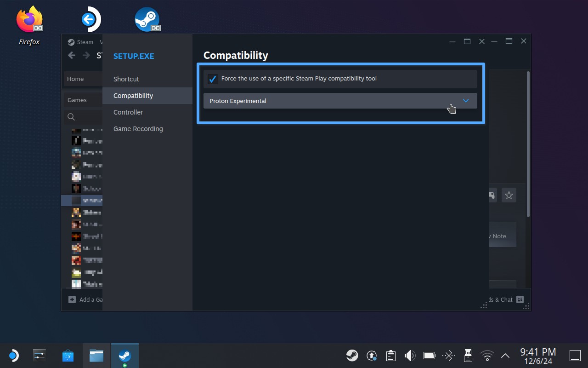Image resolution: width=588 pixels, height=368 pixels.
Task: Click the Steam back navigation arrow
Action: (x=72, y=55)
